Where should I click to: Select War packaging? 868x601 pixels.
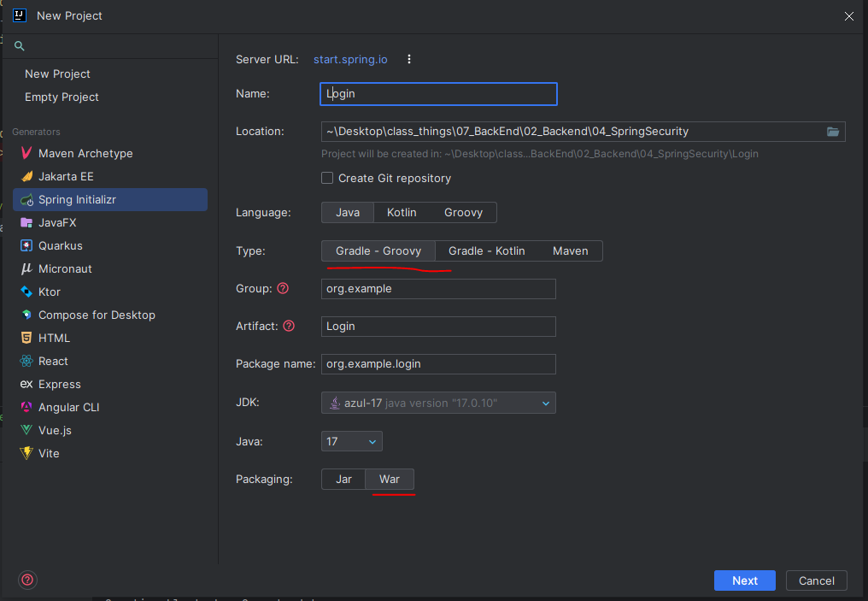390,479
